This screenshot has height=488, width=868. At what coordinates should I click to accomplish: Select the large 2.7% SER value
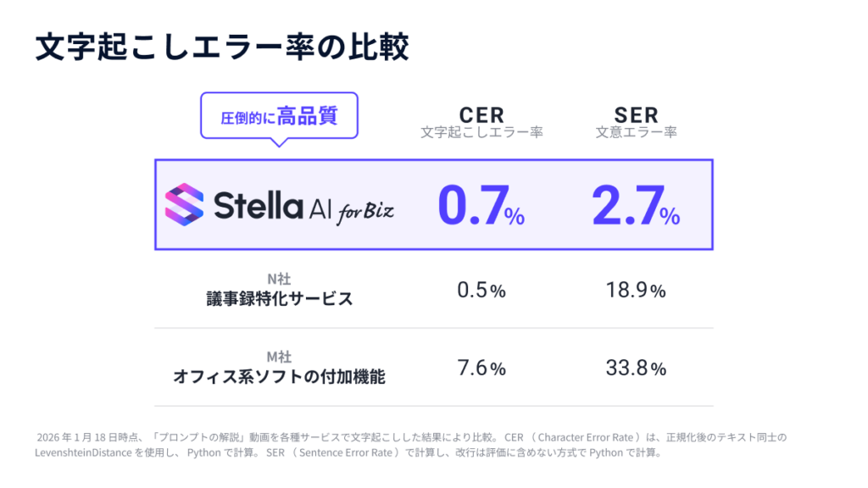click(636, 206)
